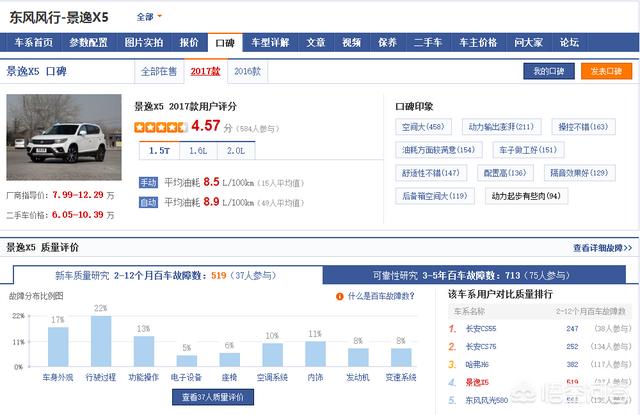Image resolution: width=640 pixels, height=415 pixels.
Task: Open the 查看详细故障>> link
Action: (x=602, y=248)
